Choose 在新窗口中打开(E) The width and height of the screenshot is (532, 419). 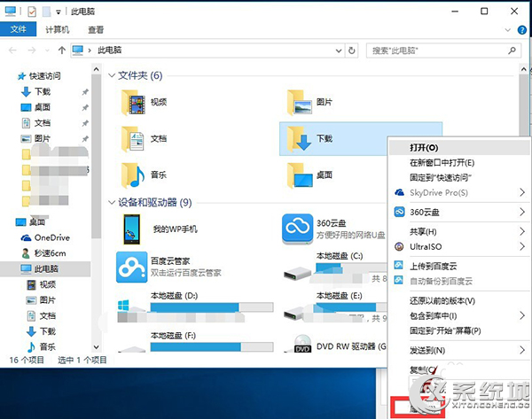(458, 163)
